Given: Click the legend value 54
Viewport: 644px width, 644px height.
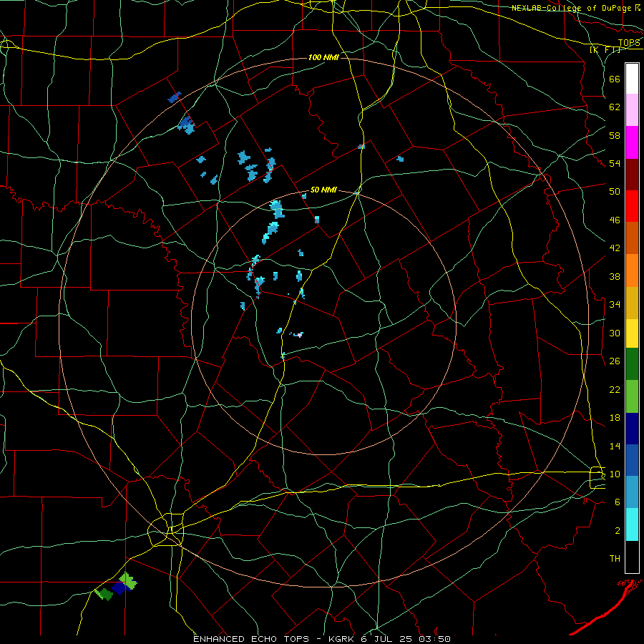Looking at the screenshot, I should click(x=615, y=163).
